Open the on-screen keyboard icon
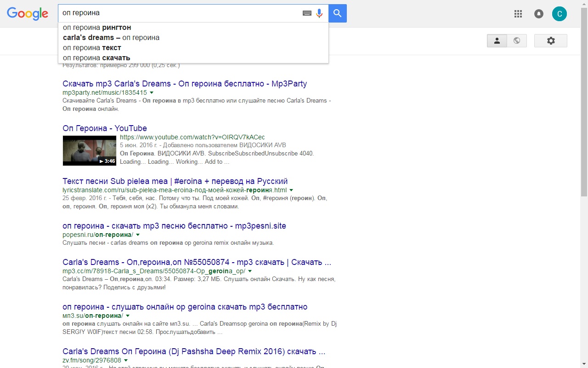 coord(307,13)
